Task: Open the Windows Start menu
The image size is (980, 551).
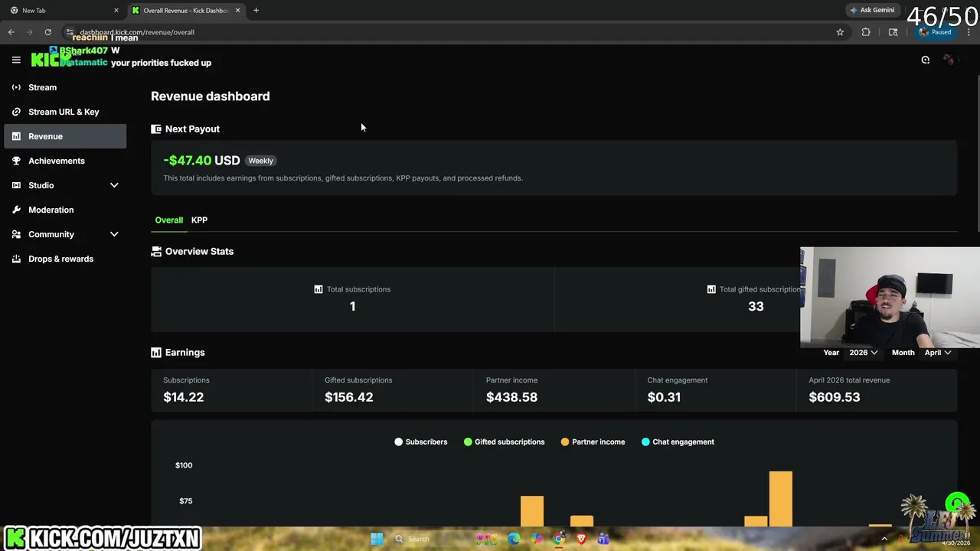Action: tap(377, 539)
